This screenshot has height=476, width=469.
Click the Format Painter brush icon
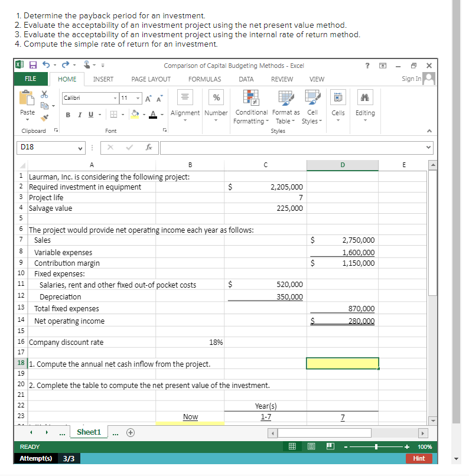tap(45, 118)
